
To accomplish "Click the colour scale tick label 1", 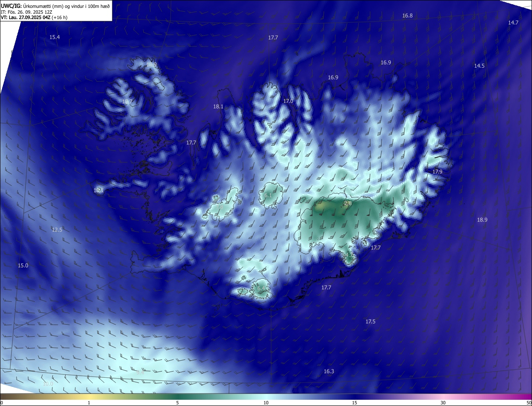I will (89, 403).
